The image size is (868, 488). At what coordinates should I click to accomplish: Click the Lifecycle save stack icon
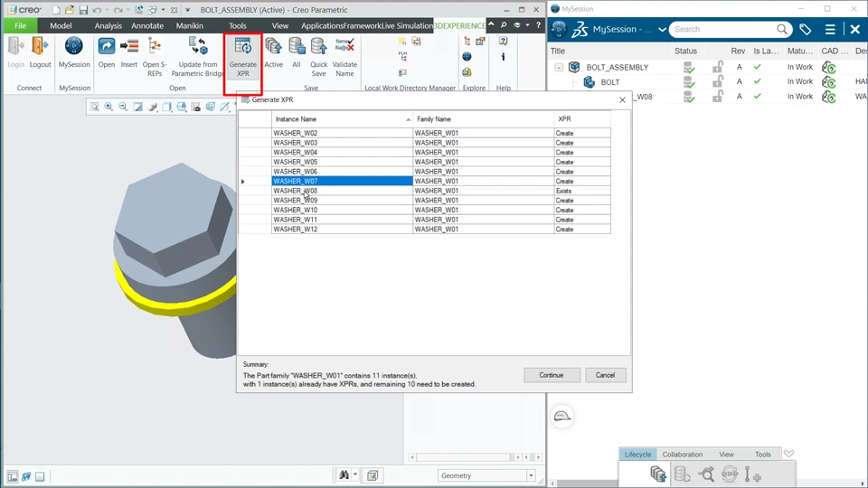click(x=658, y=474)
